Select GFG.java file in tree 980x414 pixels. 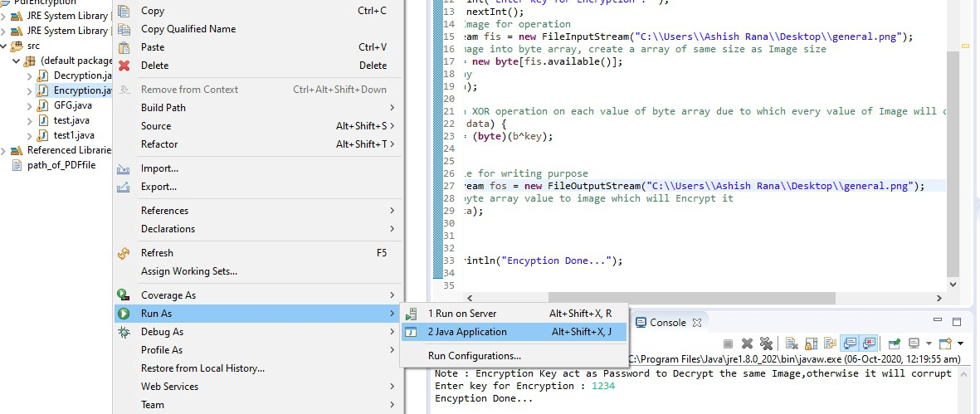point(65,105)
